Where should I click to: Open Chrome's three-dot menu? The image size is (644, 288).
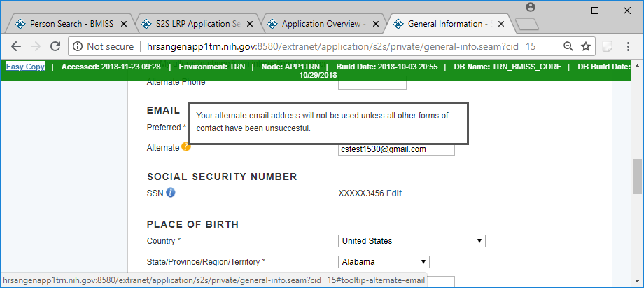point(629,46)
